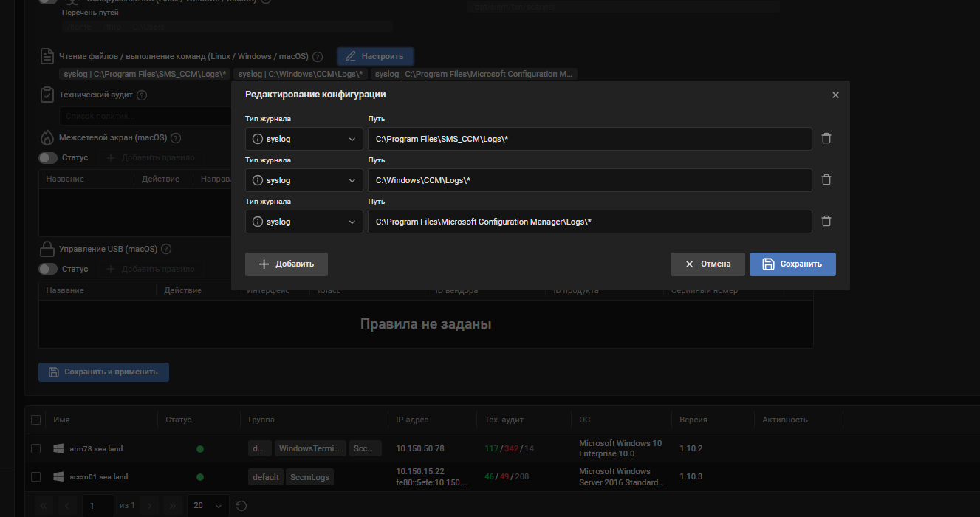Toggle USB management Статус switch
This screenshot has width=980, height=517.
coord(48,270)
